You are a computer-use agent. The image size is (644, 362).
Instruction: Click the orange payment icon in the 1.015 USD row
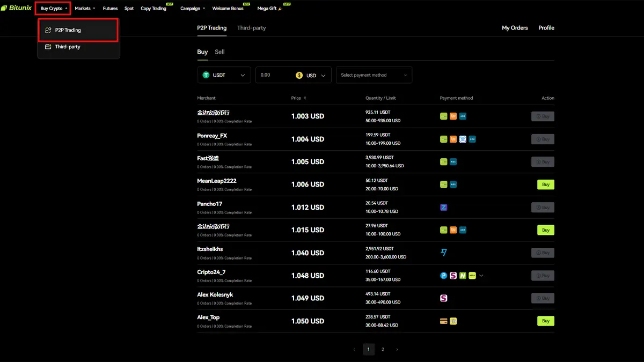pos(453,230)
